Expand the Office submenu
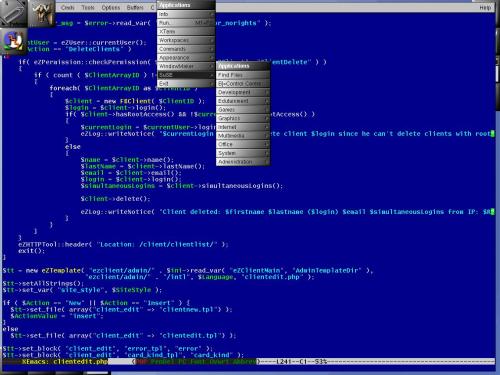The image size is (500, 375). pos(243,144)
